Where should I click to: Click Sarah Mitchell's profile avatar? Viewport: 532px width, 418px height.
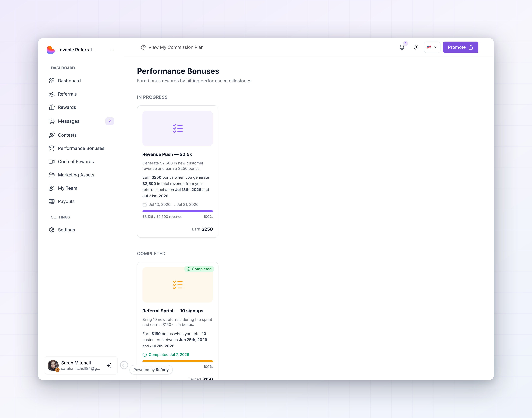click(53, 365)
